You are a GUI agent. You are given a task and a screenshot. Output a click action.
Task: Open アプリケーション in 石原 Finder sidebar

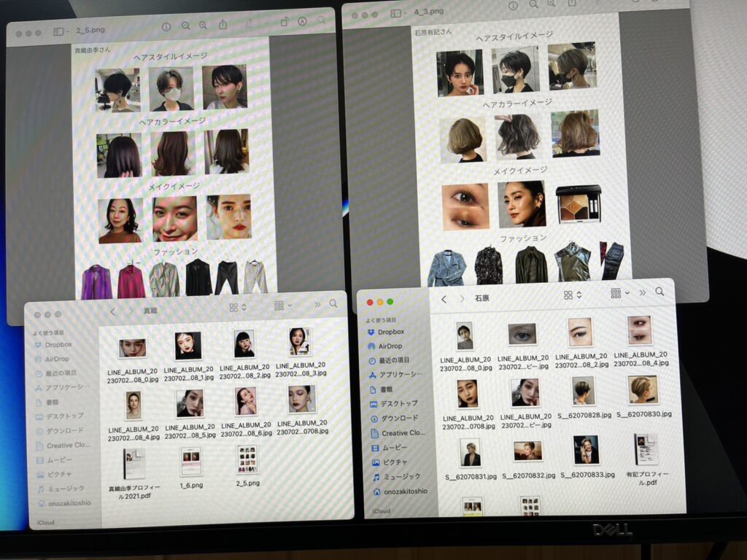(x=395, y=375)
